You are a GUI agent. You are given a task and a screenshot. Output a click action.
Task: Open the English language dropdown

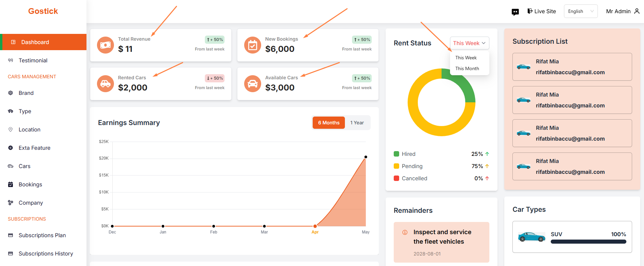[x=581, y=11]
